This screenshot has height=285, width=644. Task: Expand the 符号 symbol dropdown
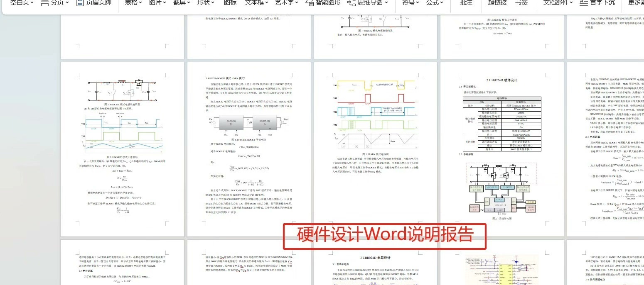411,2
